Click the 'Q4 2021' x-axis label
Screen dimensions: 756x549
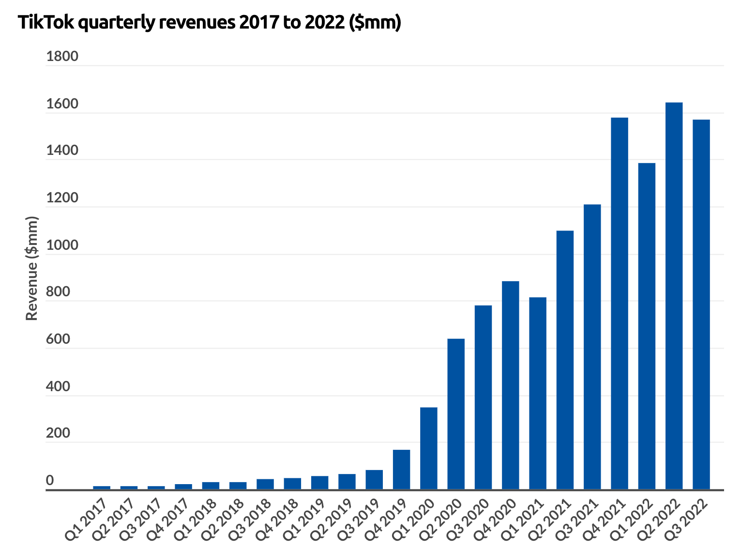(x=605, y=520)
